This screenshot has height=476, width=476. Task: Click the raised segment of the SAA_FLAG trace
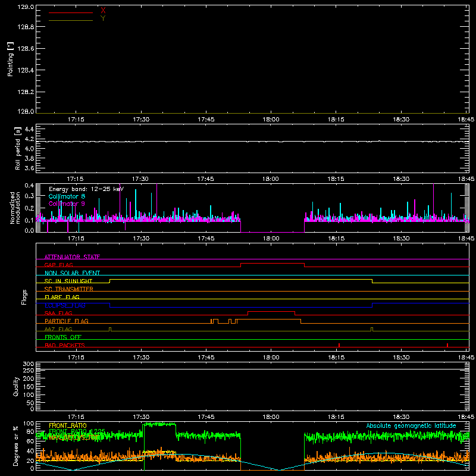point(271,311)
